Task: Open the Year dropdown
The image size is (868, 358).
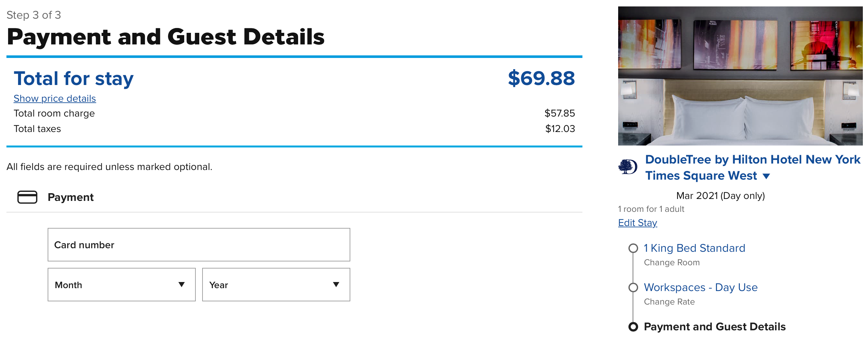Action: [275, 285]
